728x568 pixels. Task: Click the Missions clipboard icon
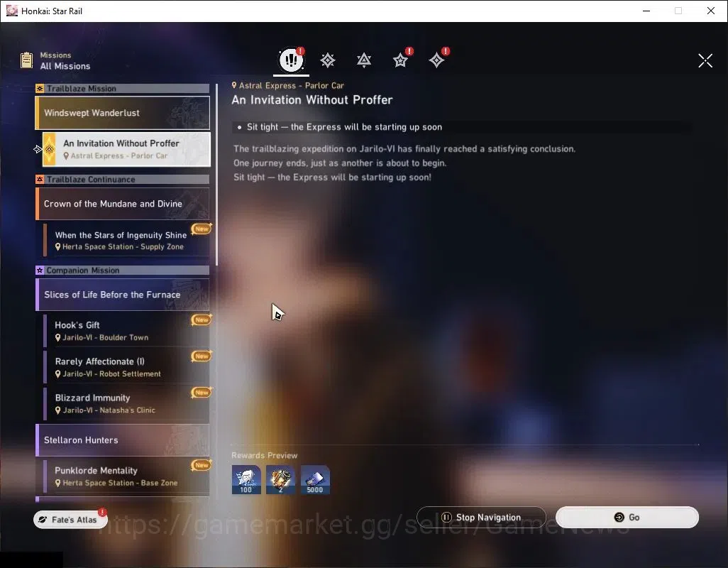pos(26,60)
